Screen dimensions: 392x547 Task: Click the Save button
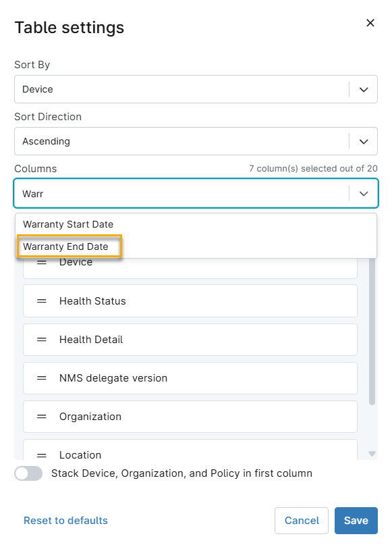[x=356, y=521]
